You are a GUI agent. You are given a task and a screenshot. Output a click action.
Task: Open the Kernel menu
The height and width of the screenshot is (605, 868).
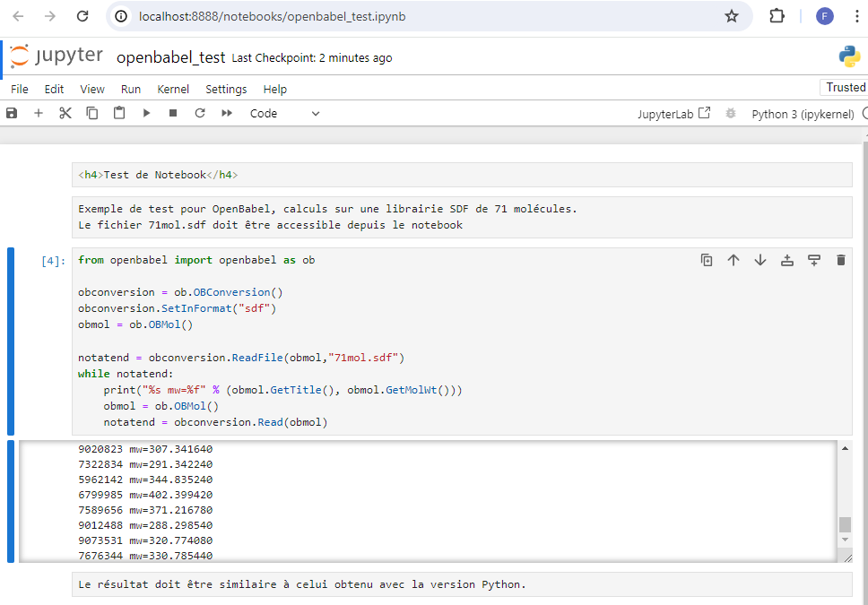pyautogui.click(x=173, y=89)
